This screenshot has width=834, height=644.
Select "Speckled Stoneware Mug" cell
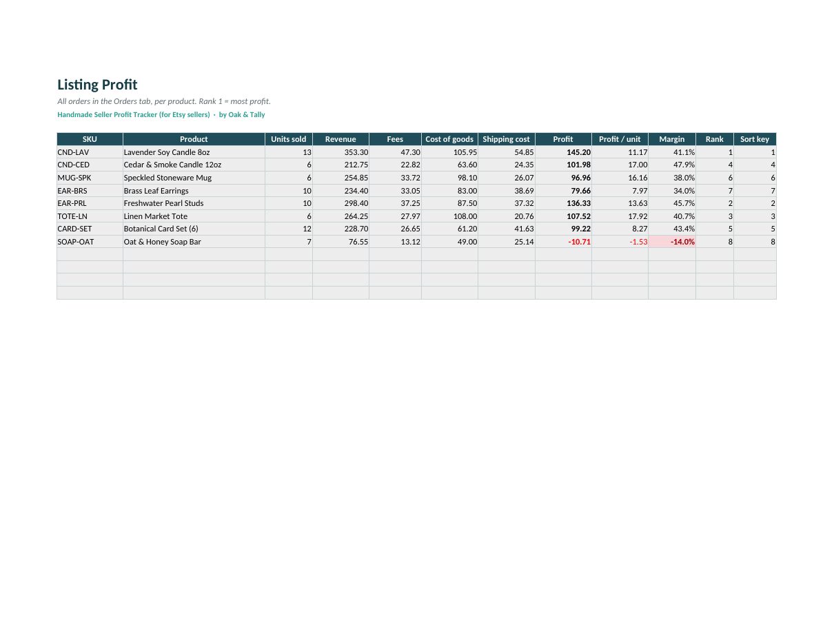tap(194, 178)
